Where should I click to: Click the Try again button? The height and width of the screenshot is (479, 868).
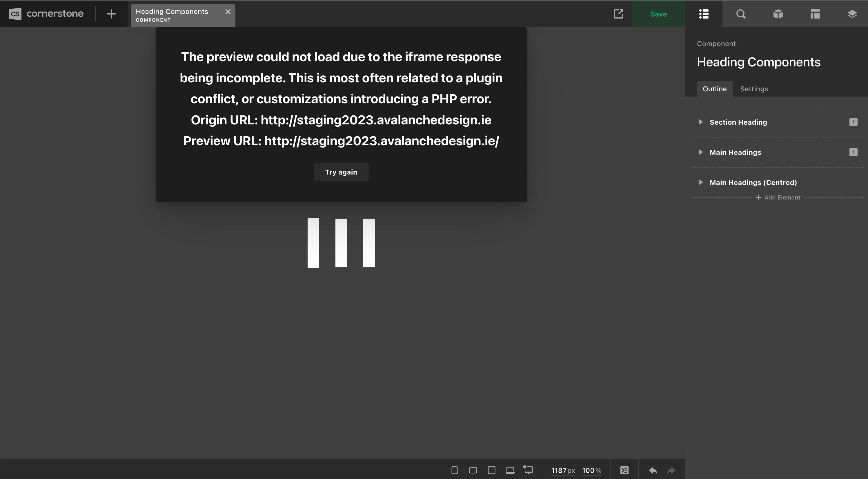click(341, 172)
